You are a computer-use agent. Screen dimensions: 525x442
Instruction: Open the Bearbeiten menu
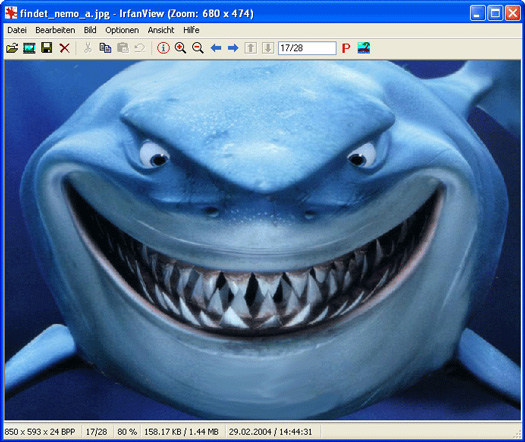[55, 30]
